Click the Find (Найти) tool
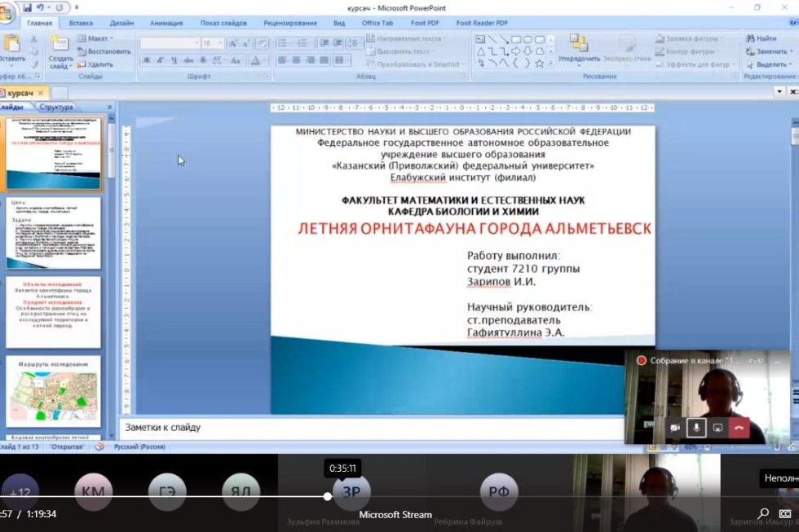This screenshot has height=532, width=799. coord(761,38)
